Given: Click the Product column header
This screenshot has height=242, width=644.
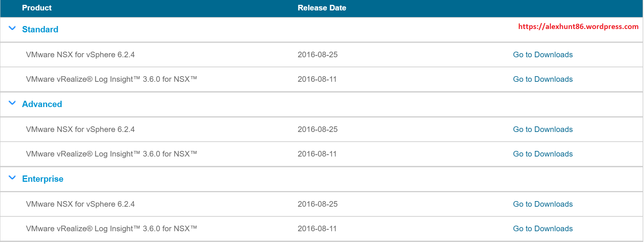Looking at the screenshot, I should [37, 8].
